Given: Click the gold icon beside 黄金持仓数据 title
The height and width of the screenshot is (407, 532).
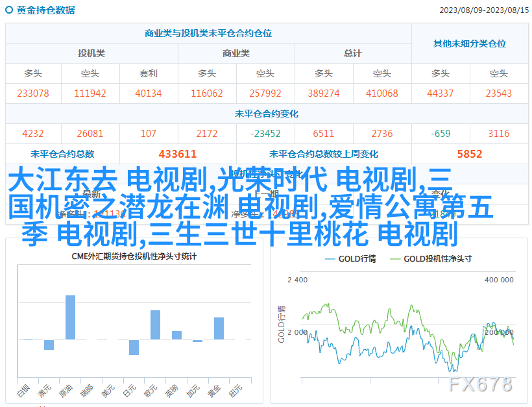Looking at the screenshot, I should coord(10,10).
